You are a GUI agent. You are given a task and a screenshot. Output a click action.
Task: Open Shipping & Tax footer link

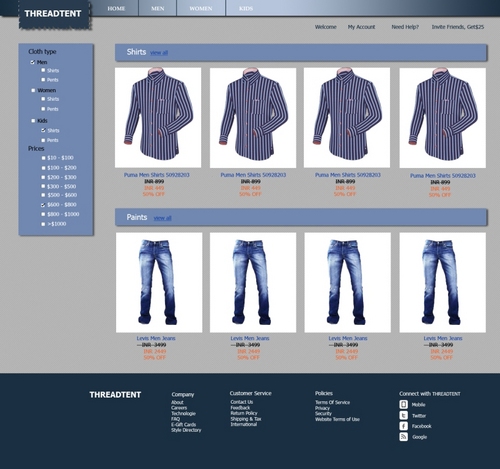246,419
